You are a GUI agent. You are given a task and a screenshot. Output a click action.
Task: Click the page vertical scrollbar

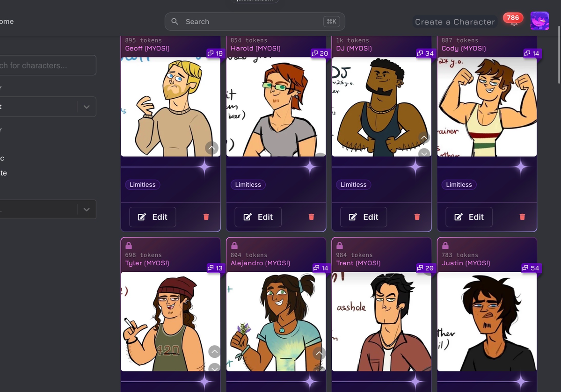tap(559, 56)
